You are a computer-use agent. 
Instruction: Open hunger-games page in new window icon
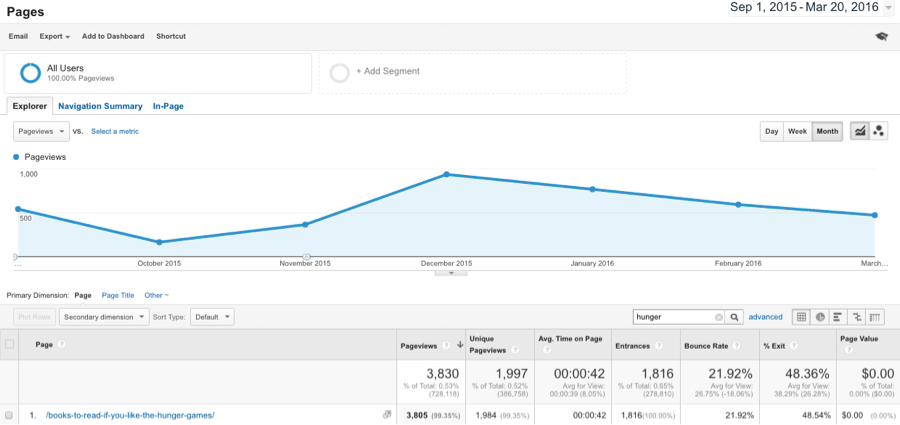pos(387,415)
